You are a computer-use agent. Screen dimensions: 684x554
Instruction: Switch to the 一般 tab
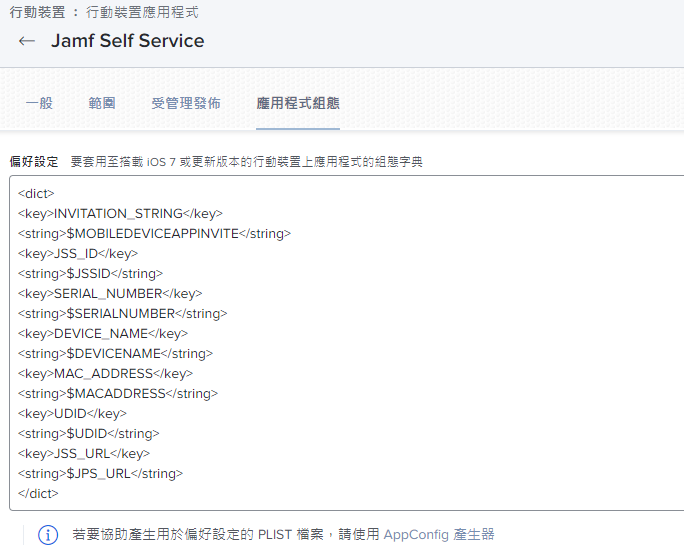click(x=39, y=103)
